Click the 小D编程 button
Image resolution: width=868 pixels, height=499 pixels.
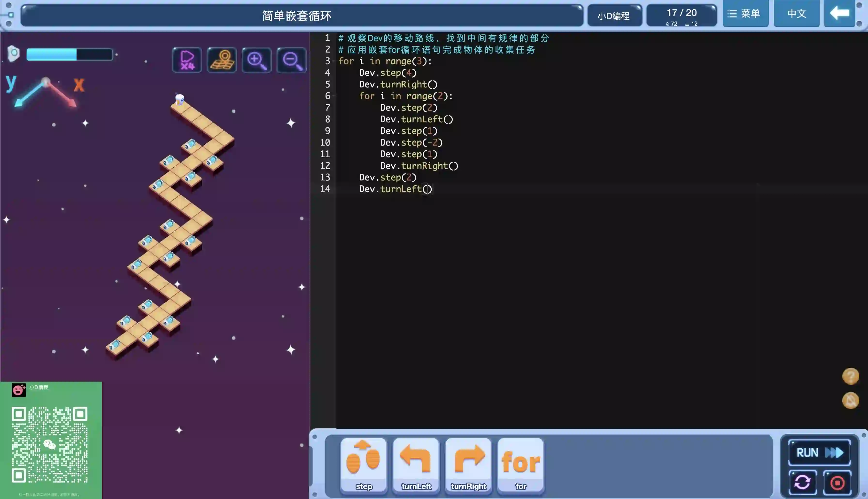(x=614, y=16)
